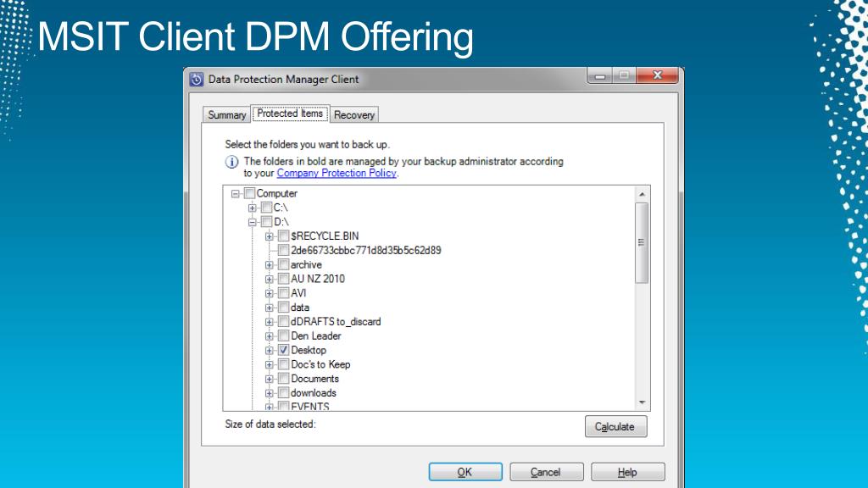Select the Documents folder label

(315, 379)
